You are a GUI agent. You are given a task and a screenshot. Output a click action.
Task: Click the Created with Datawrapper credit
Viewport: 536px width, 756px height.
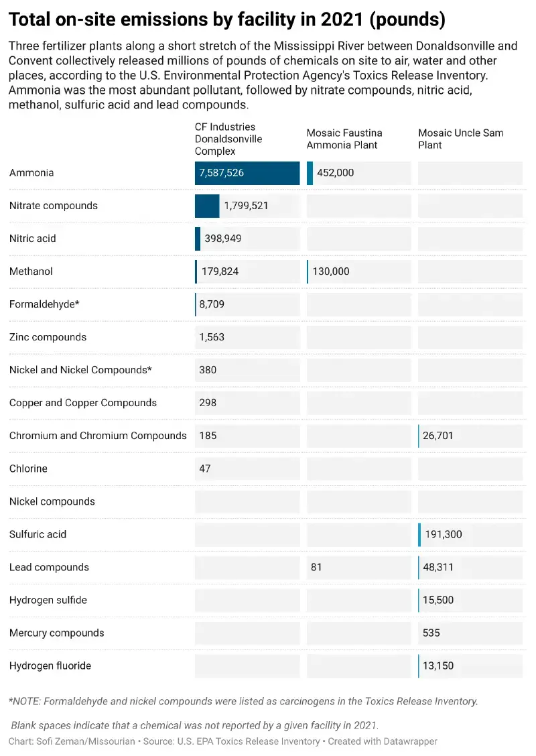click(383, 741)
